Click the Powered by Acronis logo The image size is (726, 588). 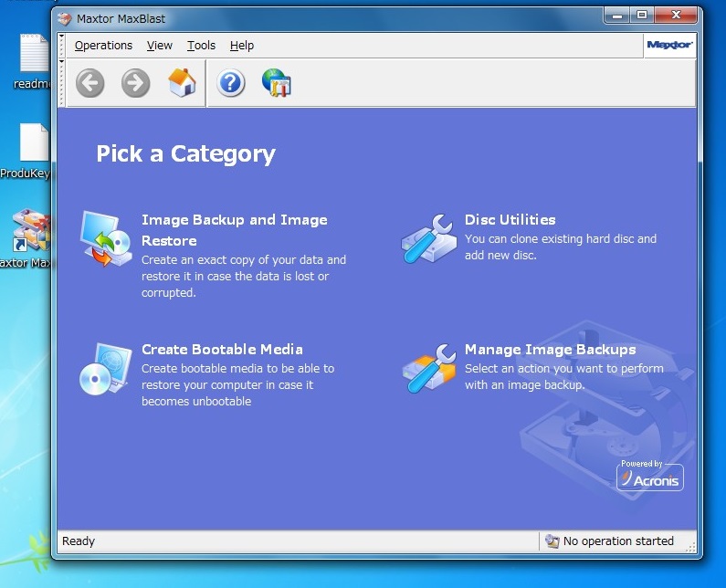point(650,475)
